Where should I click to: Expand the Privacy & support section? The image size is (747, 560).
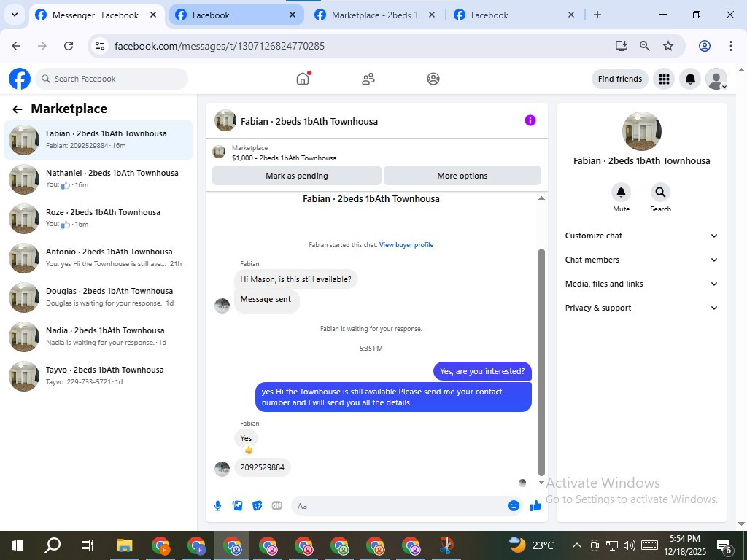coord(641,308)
